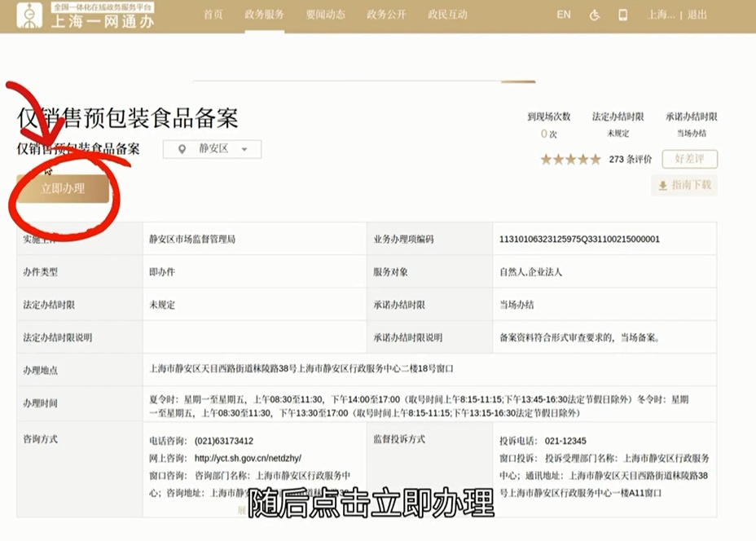The height and width of the screenshot is (541, 756).
Task: Open the yct.sh.gov.cn/netdzhy online consultation link
Action: point(248,458)
